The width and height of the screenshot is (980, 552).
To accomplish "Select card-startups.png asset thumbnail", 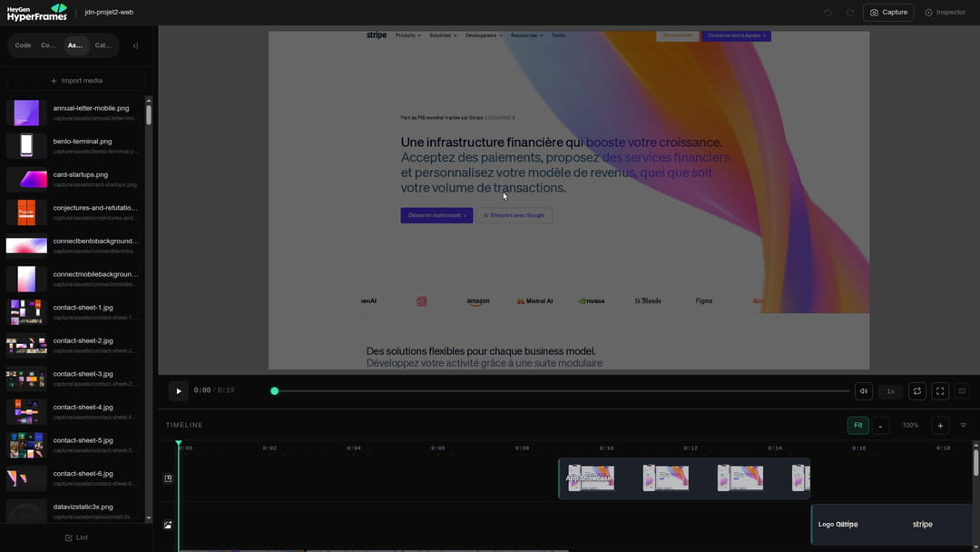I will (26, 180).
